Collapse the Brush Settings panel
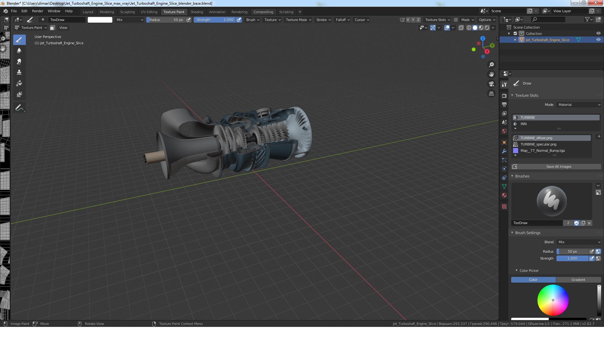 512,233
